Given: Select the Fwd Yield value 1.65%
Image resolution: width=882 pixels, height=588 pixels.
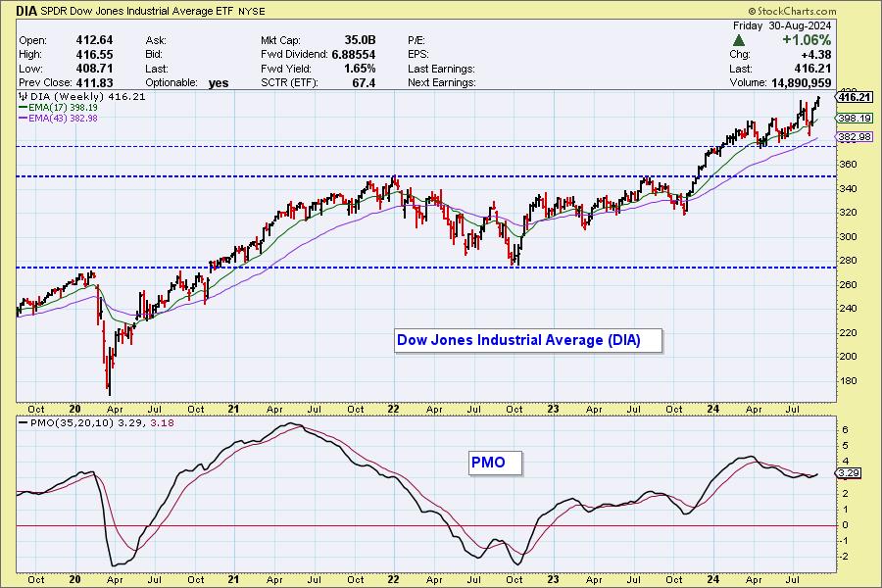Looking at the screenshot, I should [360, 68].
